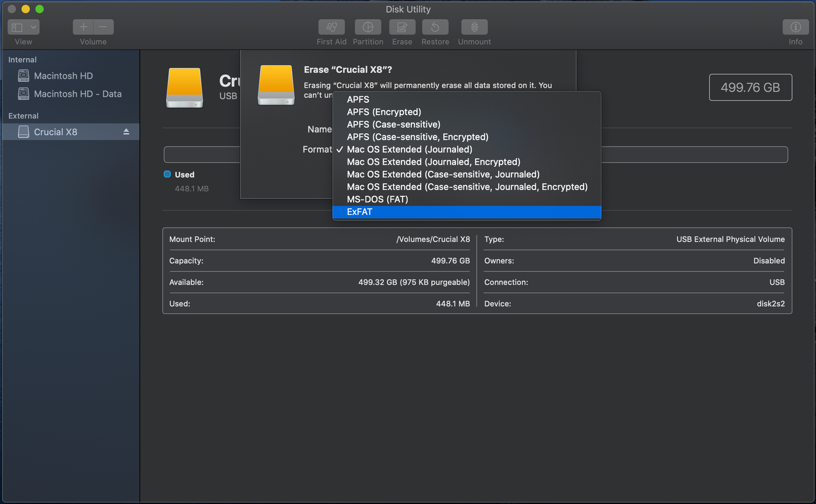Select Crucial X8 under External

(x=58, y=132)
